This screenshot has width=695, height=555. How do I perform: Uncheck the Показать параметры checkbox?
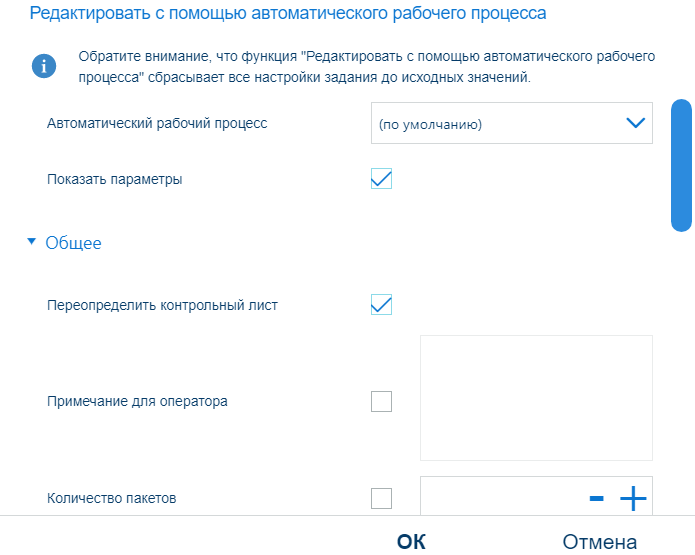[x=381, y=180]
